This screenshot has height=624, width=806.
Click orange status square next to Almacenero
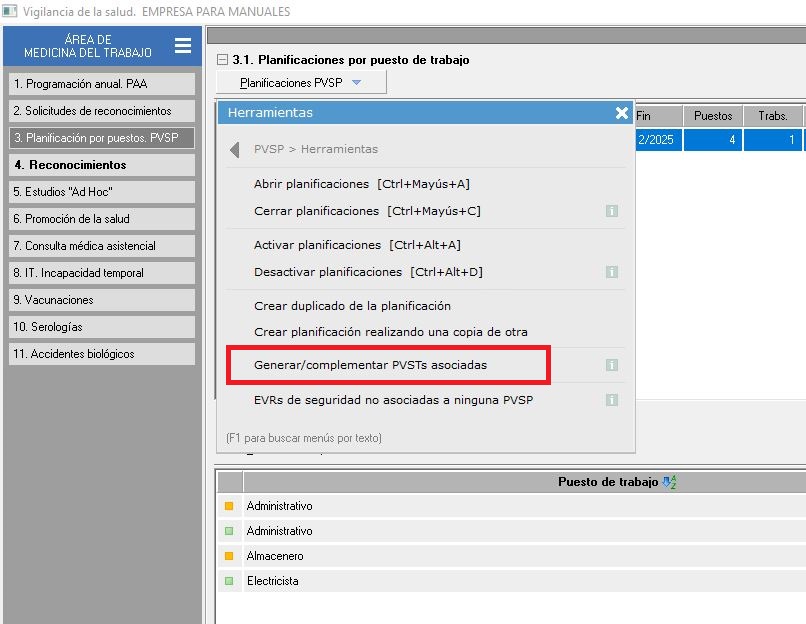point(229,556)
